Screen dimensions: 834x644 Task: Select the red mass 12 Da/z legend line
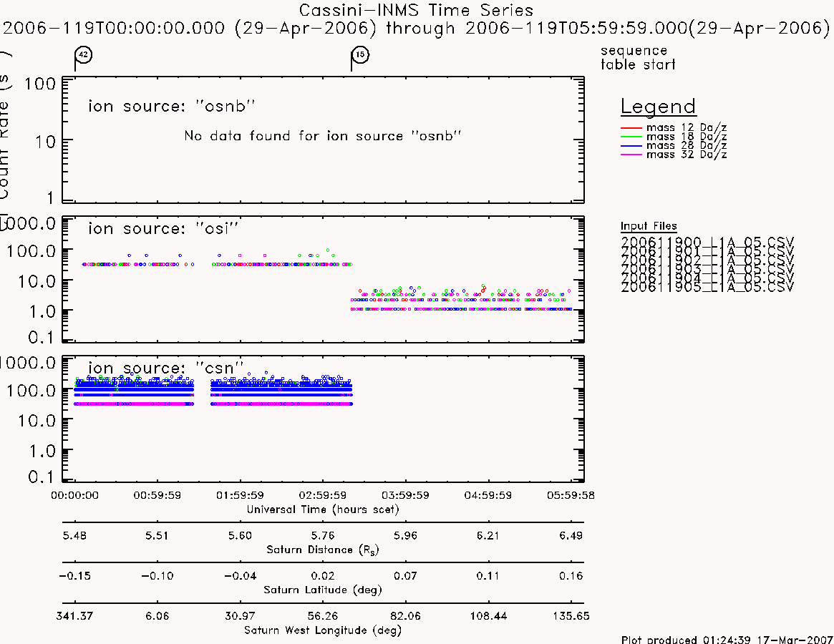[631, 128]
